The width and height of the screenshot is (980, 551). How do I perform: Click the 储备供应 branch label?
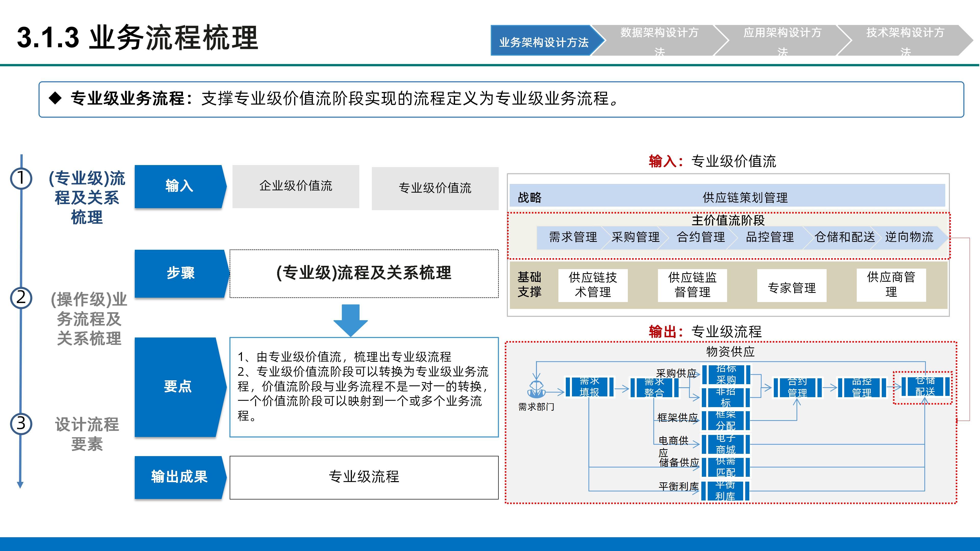click(x=679, y=463)
